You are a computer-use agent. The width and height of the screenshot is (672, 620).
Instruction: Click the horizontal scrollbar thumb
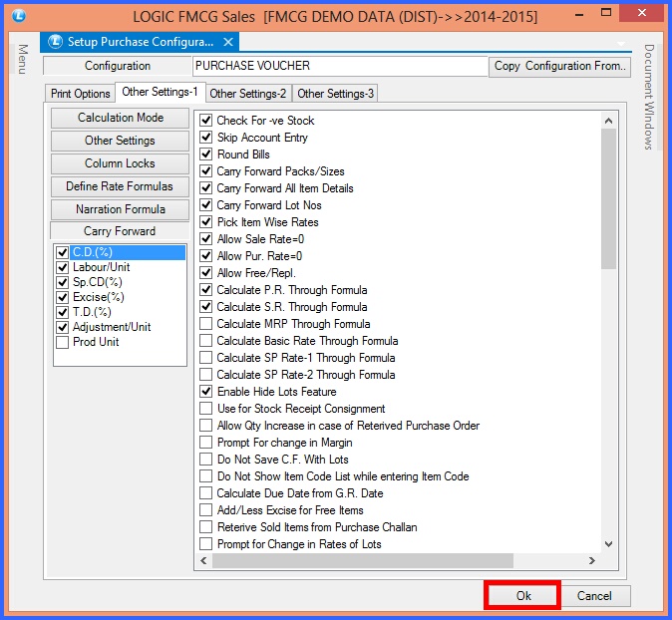pyautogui.click(x=363, y=560)
